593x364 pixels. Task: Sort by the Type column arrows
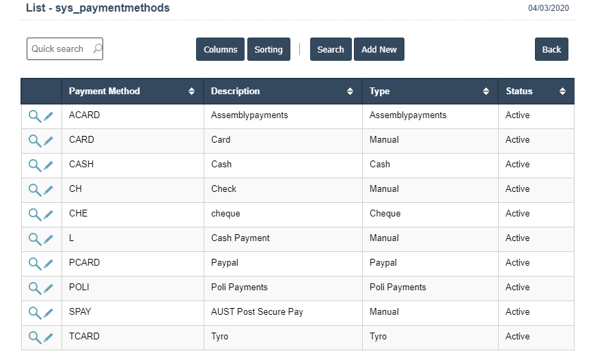tap(486, 92)
